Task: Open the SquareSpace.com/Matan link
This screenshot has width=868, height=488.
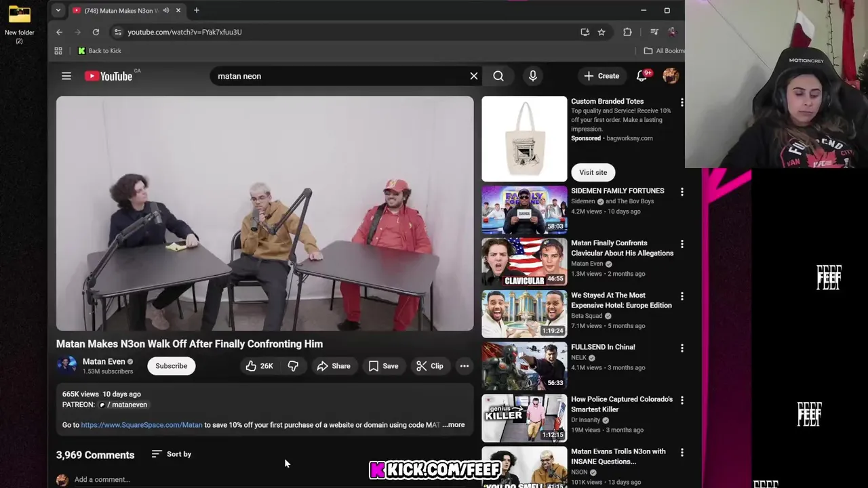Action: point(142,425)
